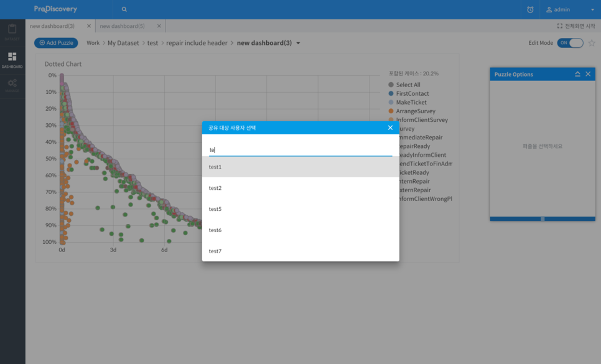Open dropdown arrow beside new dashboard(3) breadcrumb

[298, 44]
